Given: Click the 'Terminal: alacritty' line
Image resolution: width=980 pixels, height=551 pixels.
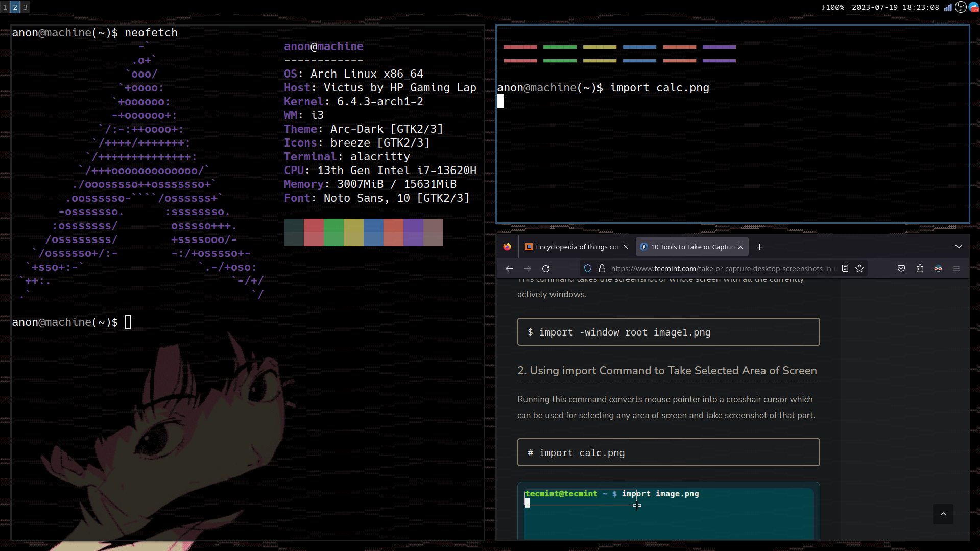Looking at the screenshot, I should tap(347, 157).
